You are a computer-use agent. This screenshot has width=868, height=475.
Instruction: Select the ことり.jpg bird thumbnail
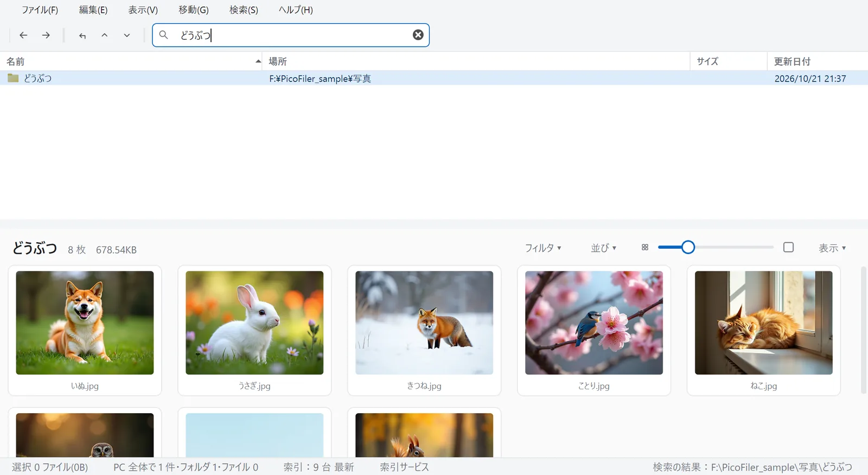tap(594, 322)
